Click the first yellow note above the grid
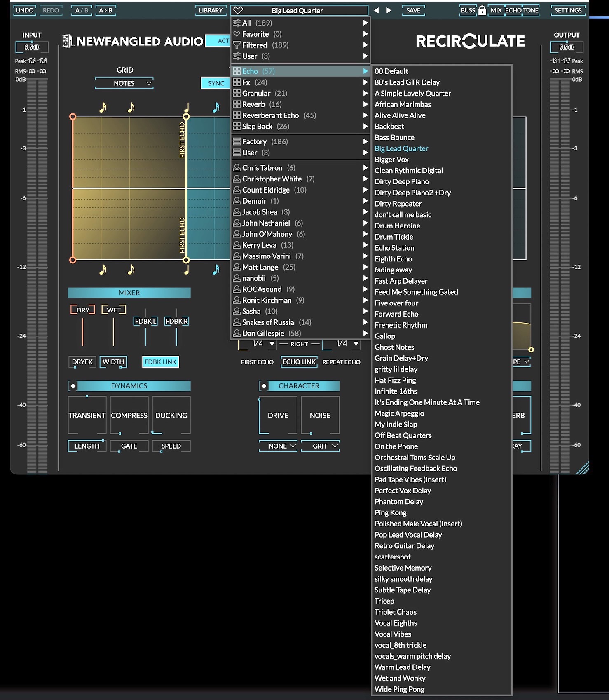This screenshot has height=700, width=609. [103, 108]
